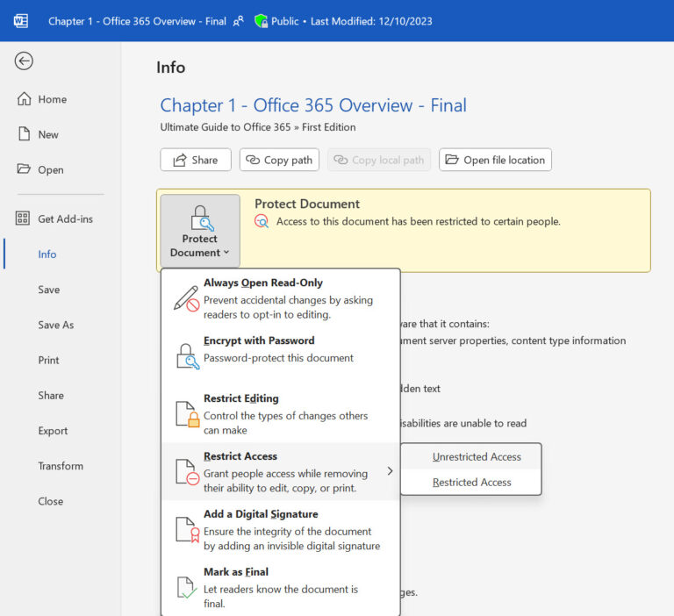Screen dimensions: 674x616
Task: Click the checkmark page Mark as Final icon
Action: (187, 588)
